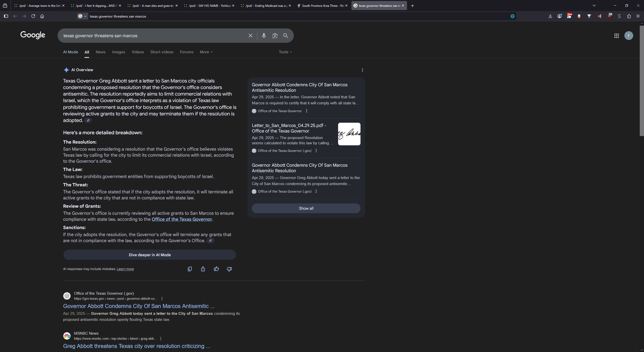
Task: Go to the browser home page
Action: point(42,16)
